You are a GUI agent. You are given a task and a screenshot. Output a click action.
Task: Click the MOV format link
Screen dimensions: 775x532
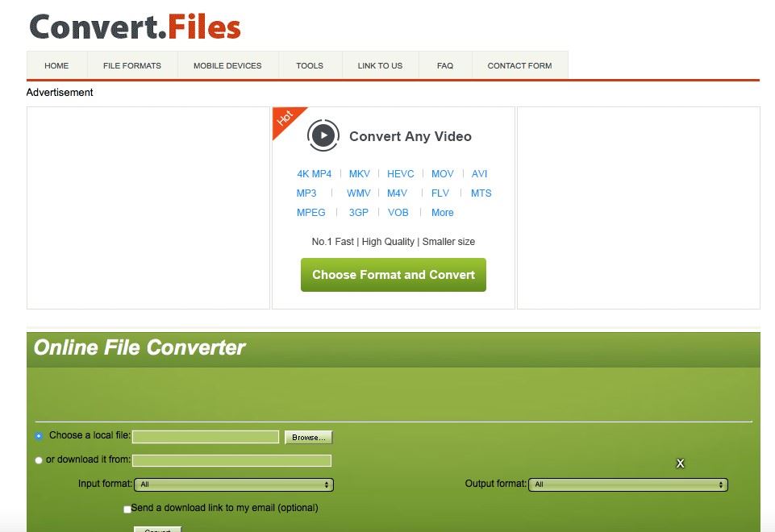click(x=443, y=174)
